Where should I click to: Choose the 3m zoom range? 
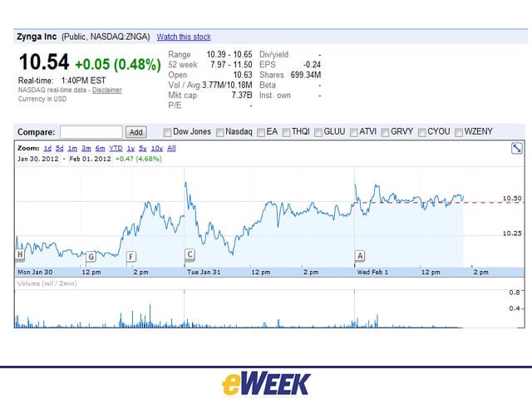click(x=86, y=148)
